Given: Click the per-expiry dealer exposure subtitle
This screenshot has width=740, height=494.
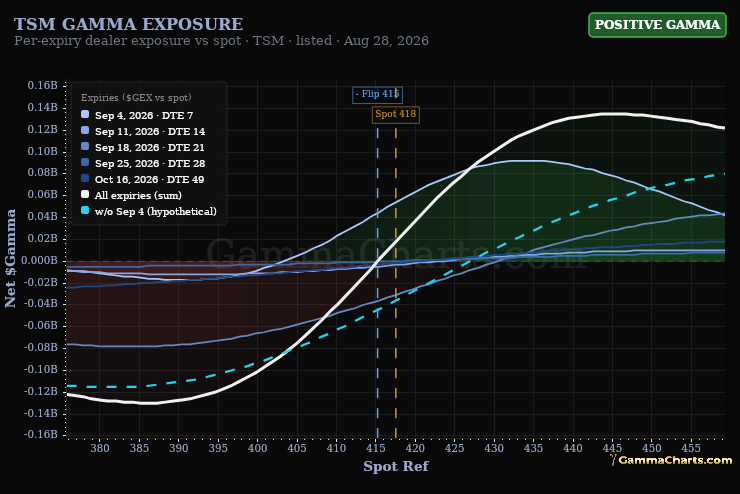Looking at the screenshot, I should click(221, 41).
